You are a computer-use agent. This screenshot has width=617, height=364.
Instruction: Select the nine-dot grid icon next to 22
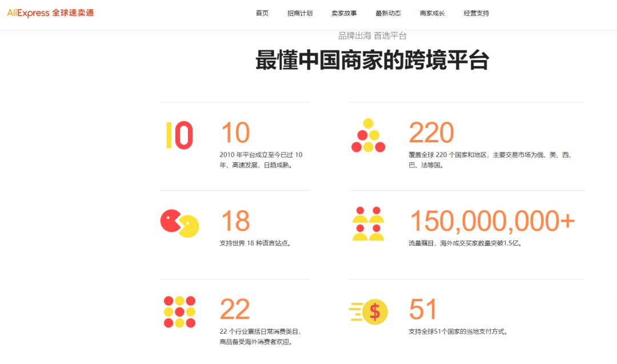(x=179, y=311)
